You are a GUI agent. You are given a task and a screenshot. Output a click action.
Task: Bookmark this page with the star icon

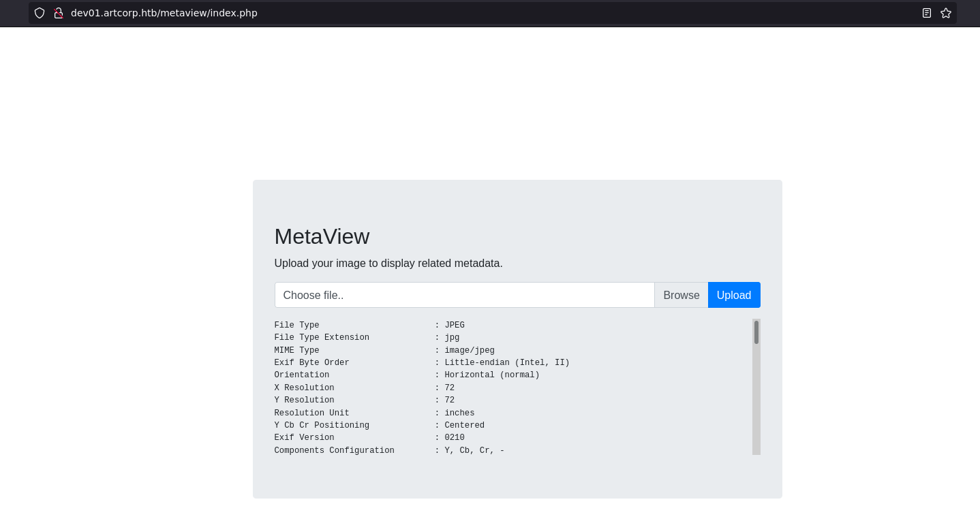[945, 13]
